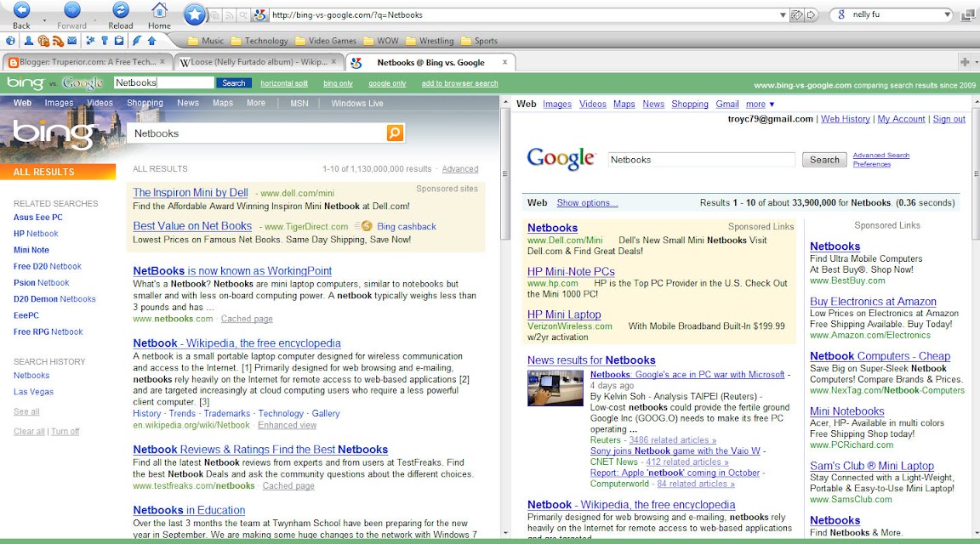Open the Photo Uploader arrow icon
The height and width of the screenshot is (544, 980).
click(x=152, y=41)
